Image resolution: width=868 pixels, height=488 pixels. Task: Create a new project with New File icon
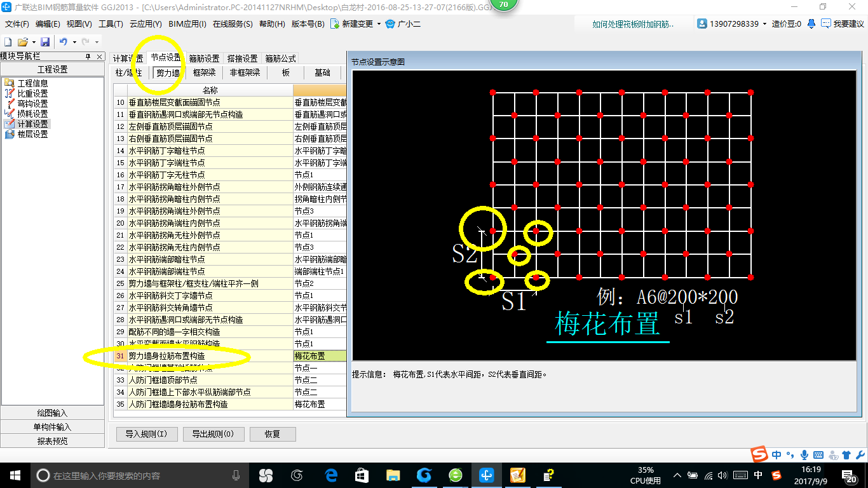pos(8,42)
